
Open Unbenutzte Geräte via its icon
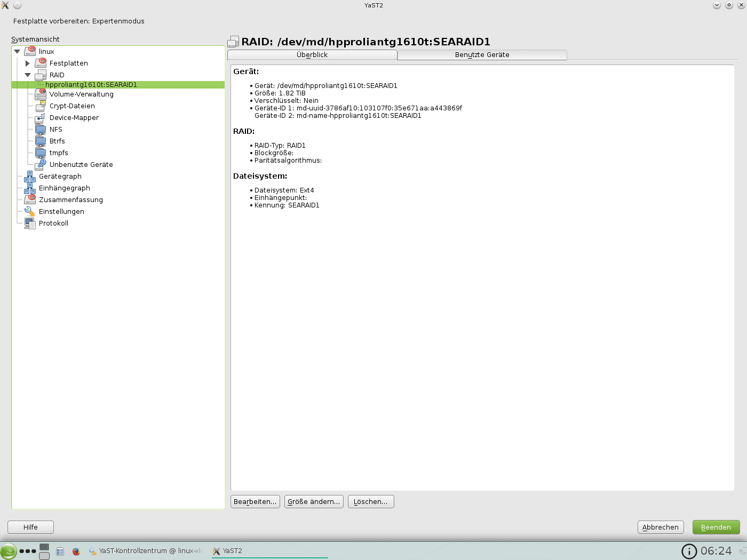[x=41, y=164]
